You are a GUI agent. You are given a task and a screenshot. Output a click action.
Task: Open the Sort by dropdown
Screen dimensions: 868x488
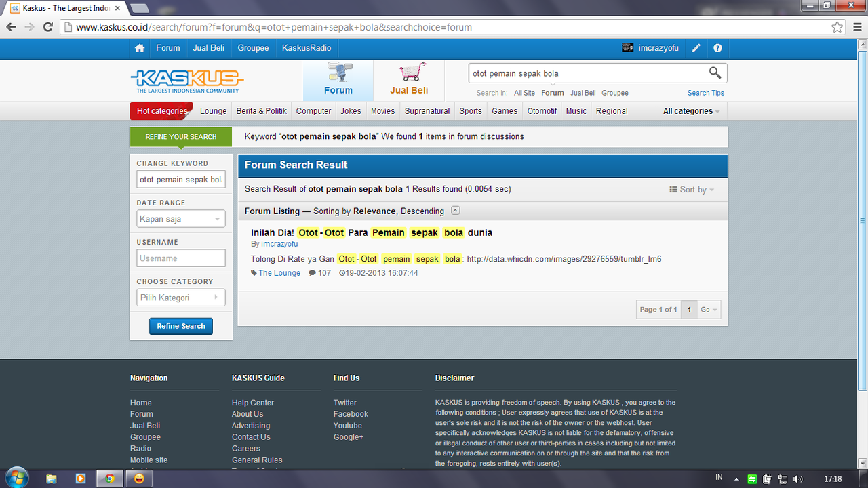click(692, 190)
